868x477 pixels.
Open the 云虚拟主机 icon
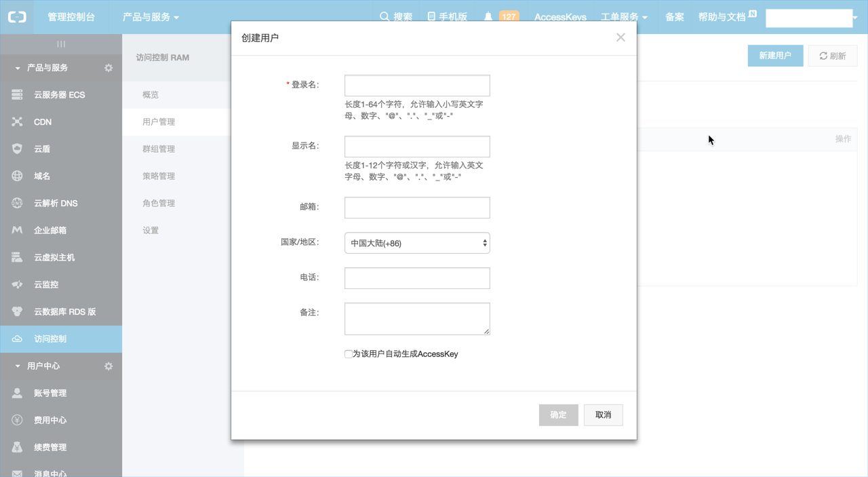pyautogui.click(x=17, y=258)
